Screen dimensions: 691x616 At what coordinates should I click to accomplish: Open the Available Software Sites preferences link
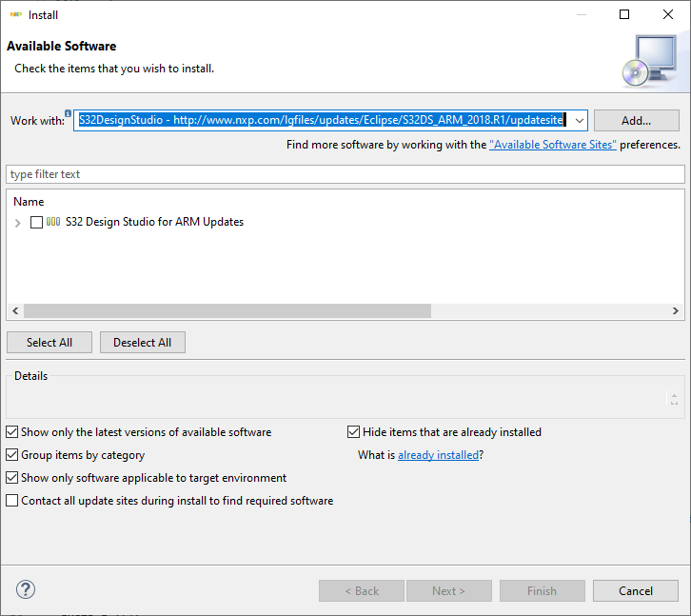pyautogui.click(x=553, y=145)
